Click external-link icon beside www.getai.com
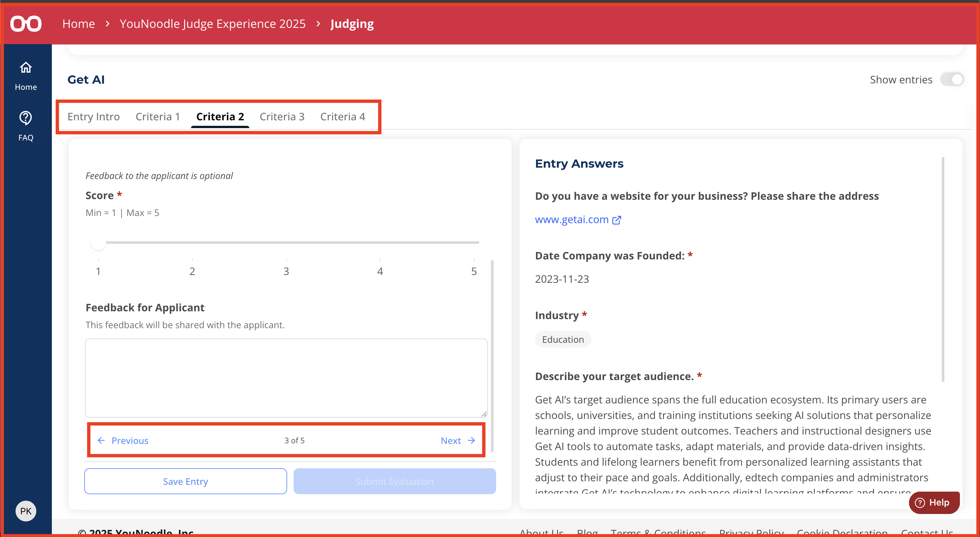 coord(617,220)
